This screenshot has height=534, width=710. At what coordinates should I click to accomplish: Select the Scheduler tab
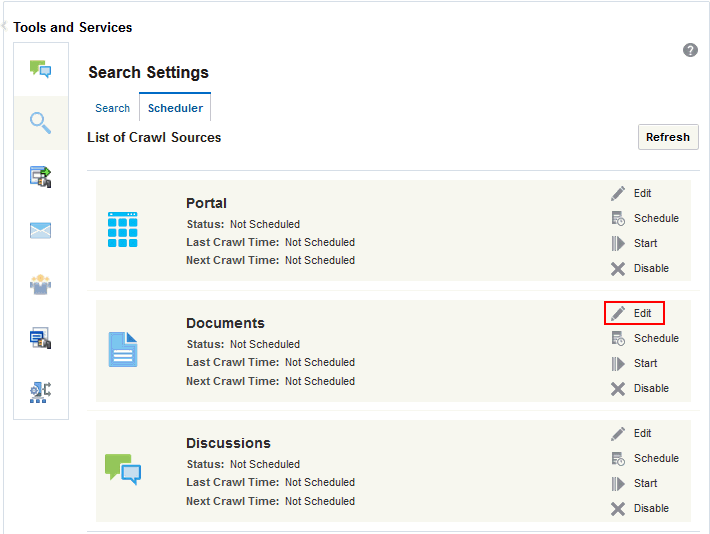tap(175, 108)
